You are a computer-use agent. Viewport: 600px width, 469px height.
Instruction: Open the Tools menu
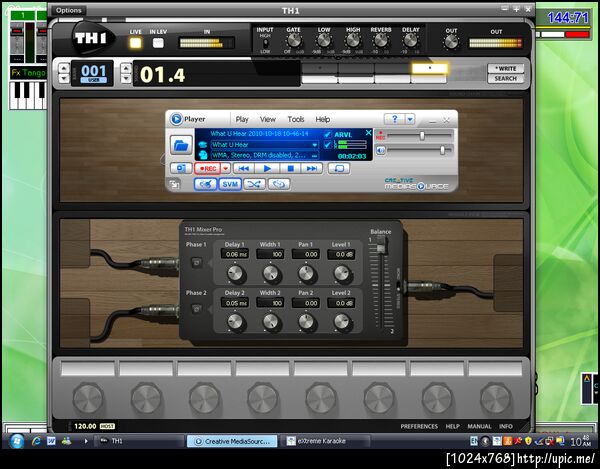tap(296, 119)
